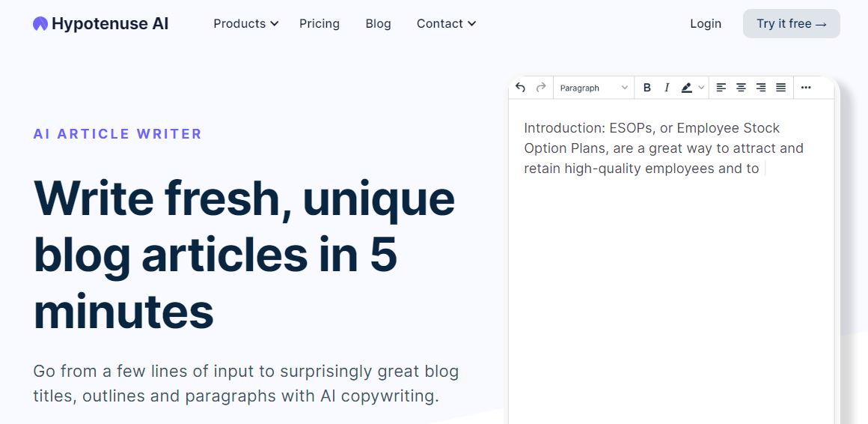Toggle bold formatting in the editor
Viewport: 868px width, 424px height.
[x=647, y=88]
